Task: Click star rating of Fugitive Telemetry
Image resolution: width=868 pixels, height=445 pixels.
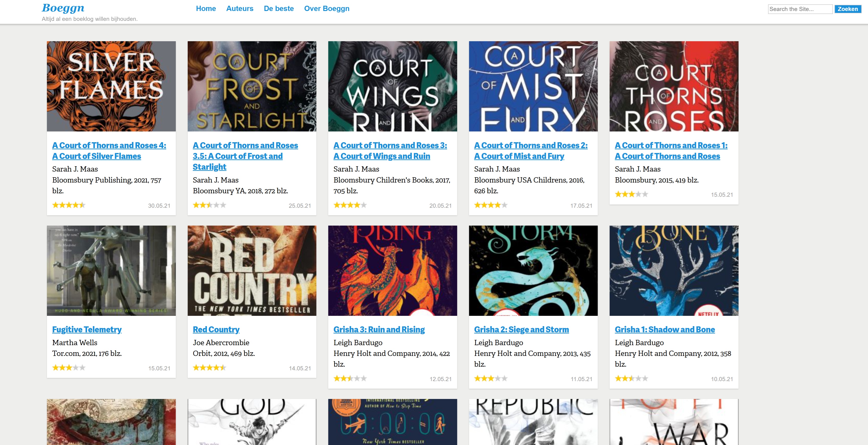Action: (x=69, y=367)
